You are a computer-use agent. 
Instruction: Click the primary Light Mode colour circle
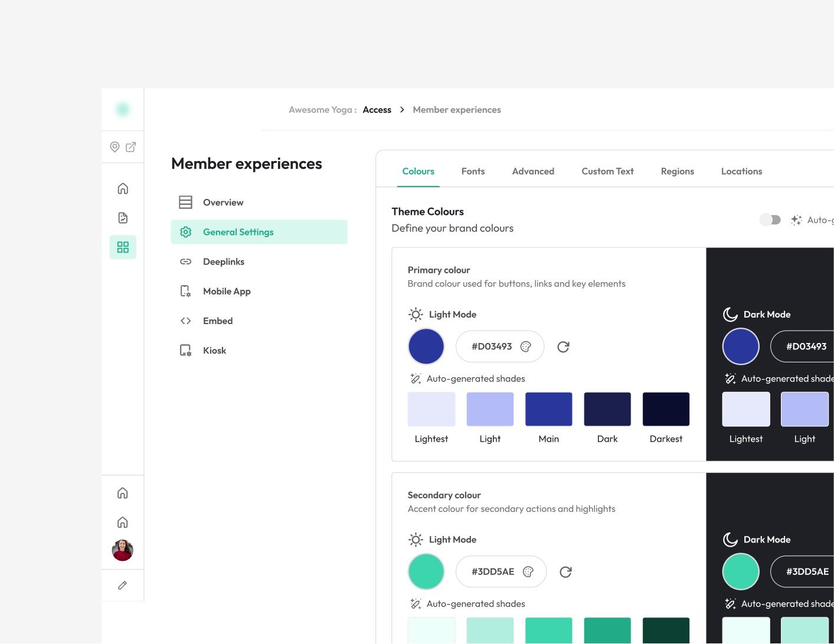tap(426, 346)
